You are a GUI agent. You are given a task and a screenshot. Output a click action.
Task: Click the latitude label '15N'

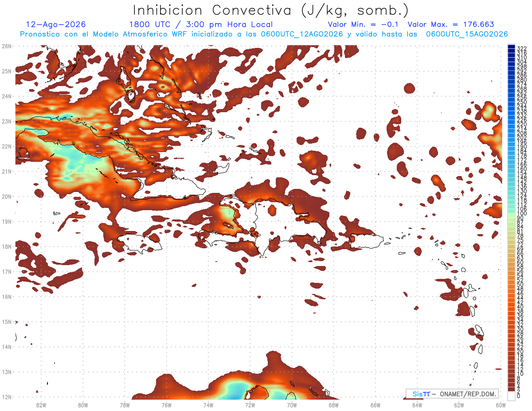(7, 321)
